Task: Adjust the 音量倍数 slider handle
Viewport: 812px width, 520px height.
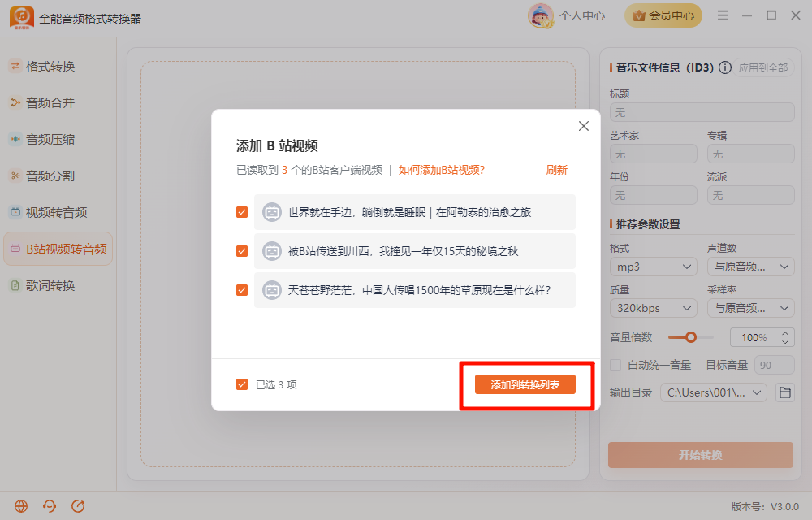Action: click(x=691, y=337)
